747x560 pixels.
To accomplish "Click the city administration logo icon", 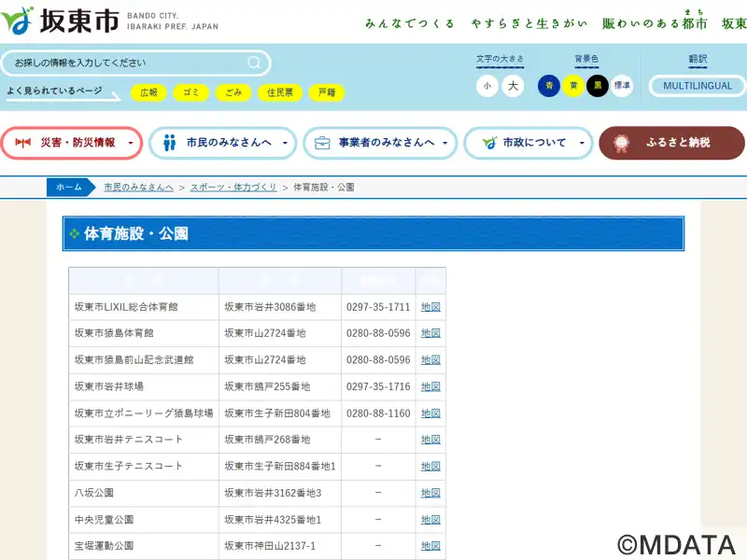I will [488, 143].
